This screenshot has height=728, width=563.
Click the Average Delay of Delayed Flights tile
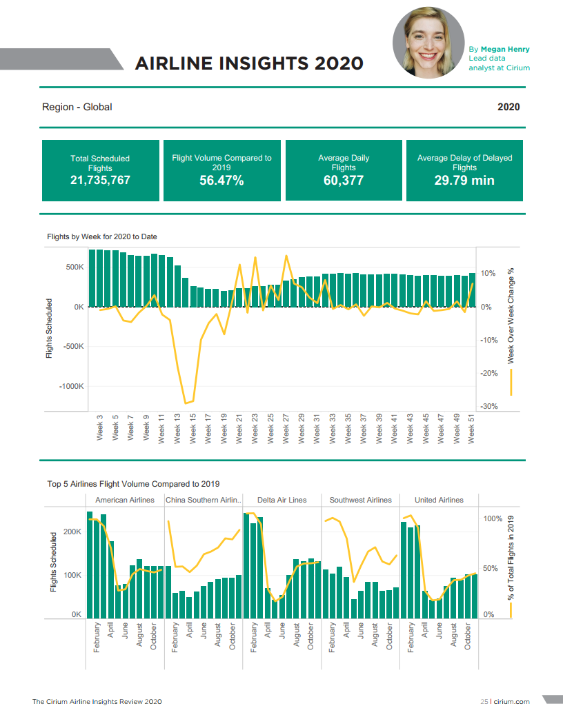(464, 170)
